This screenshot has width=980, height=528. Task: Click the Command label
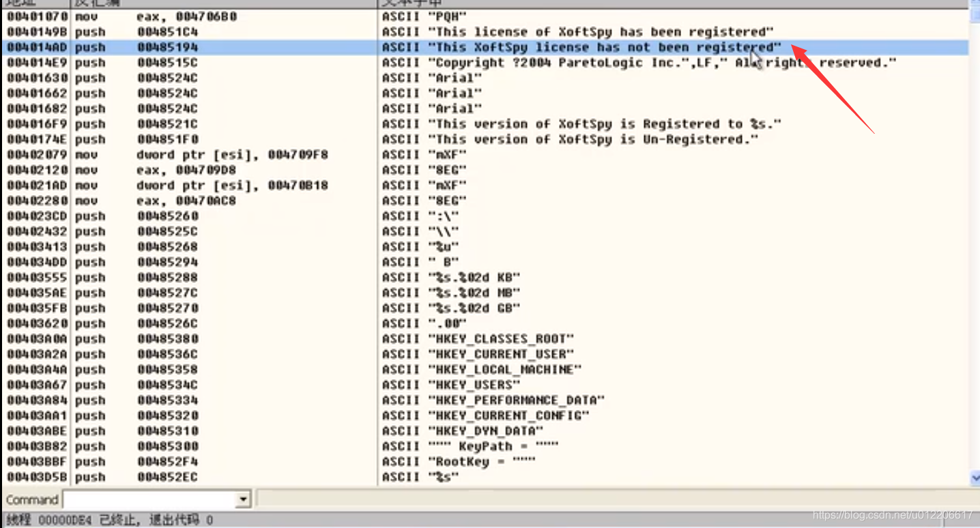point(32,500)
